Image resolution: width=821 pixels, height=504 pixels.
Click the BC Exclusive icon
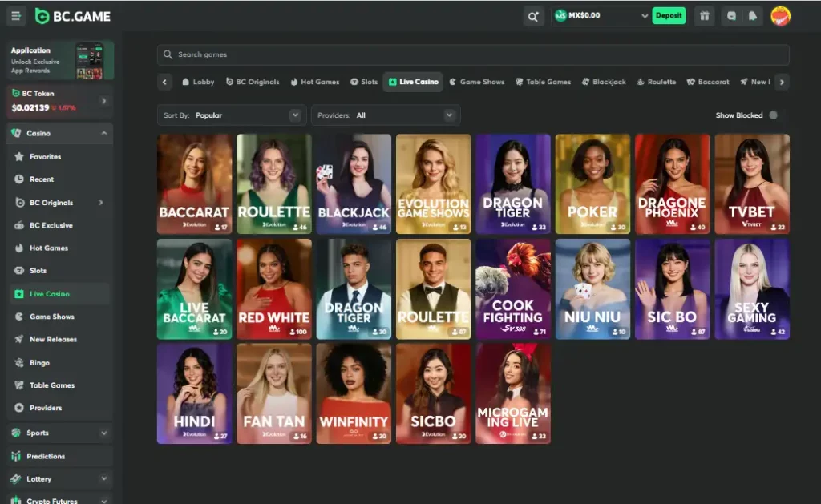(19, 225)
